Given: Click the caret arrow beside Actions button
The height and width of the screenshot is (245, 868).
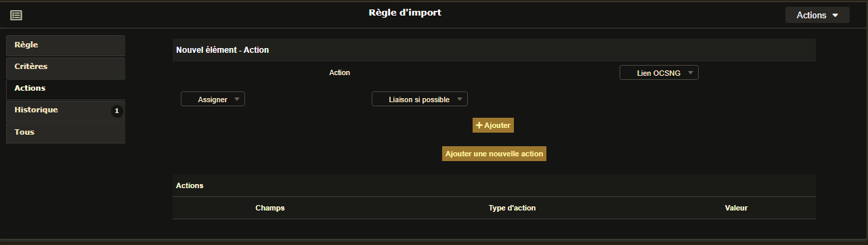Looking at the screenshot, I should click(836, 16).
